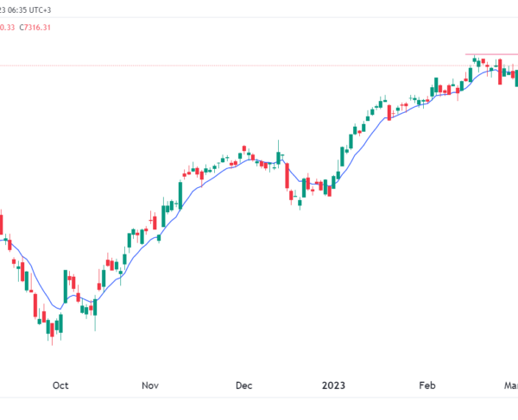This screenshot has width=518, height=420.
Task: Click the Nov label on time axis
Action: tap(150, 386)
